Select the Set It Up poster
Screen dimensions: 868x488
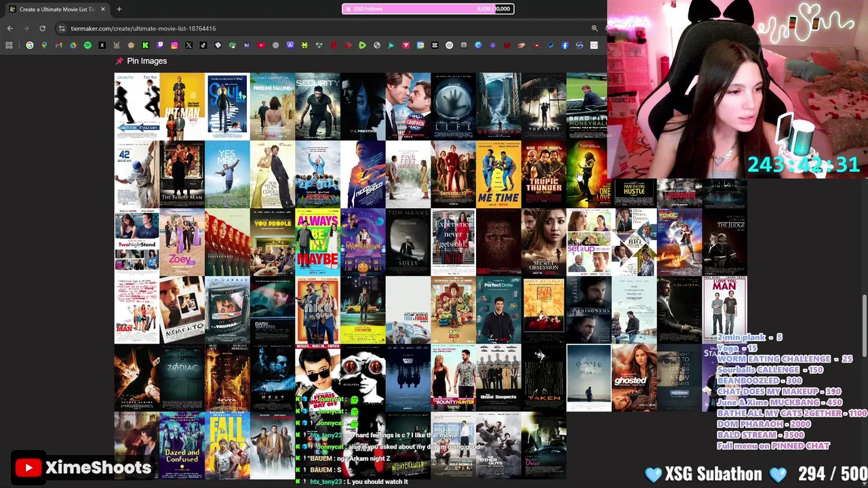pyautogui.click(x=589, y=242)
